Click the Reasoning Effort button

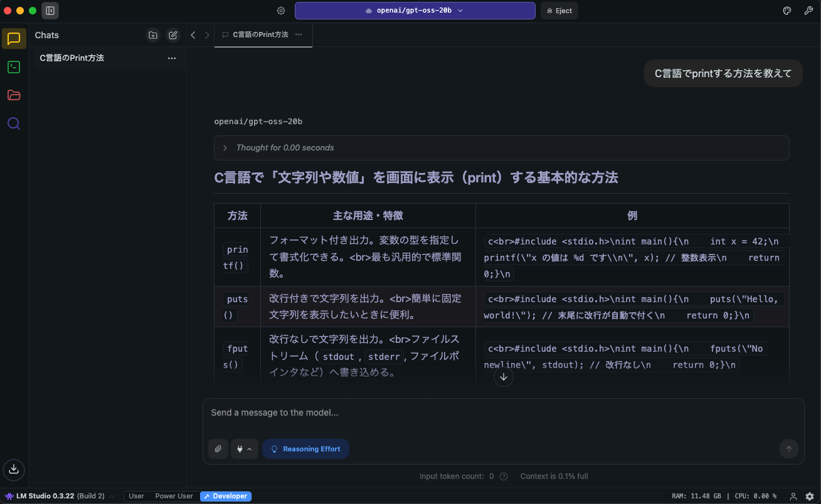pos(305,449)
